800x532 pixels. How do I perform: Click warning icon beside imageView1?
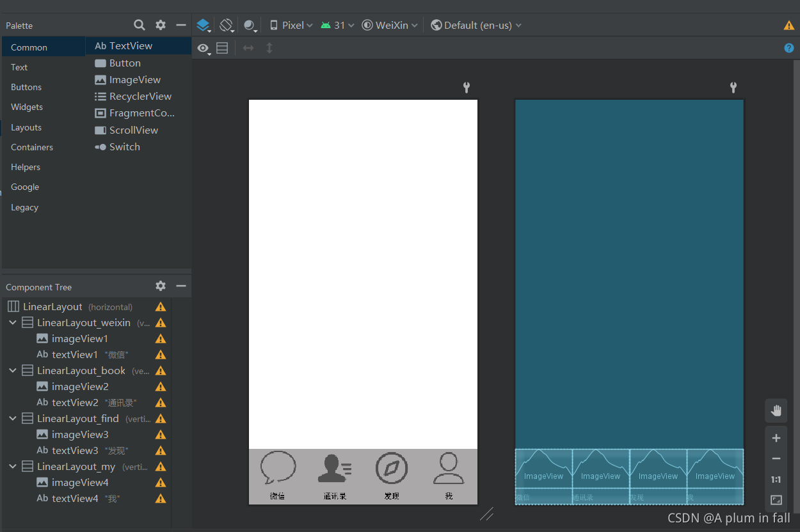161,339
